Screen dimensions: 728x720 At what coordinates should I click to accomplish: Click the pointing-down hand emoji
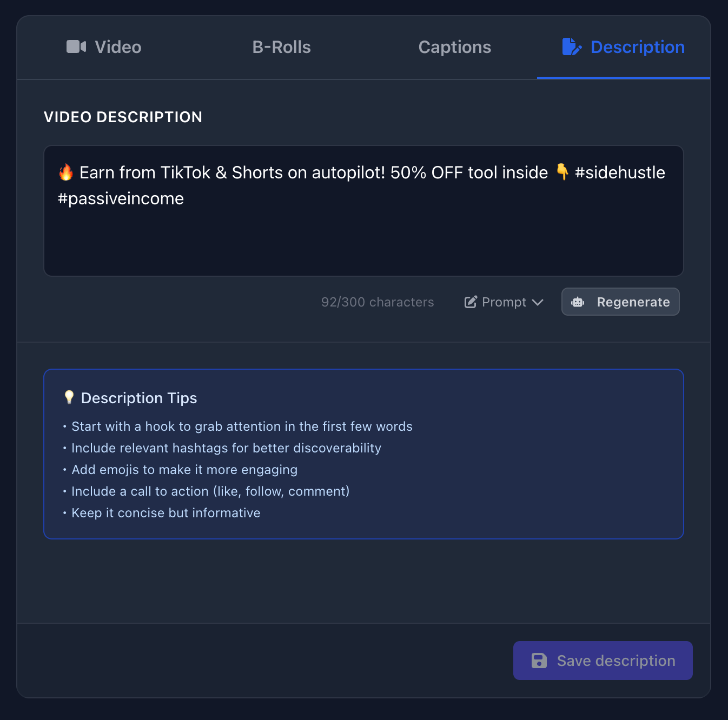click(x=562, y=172)
